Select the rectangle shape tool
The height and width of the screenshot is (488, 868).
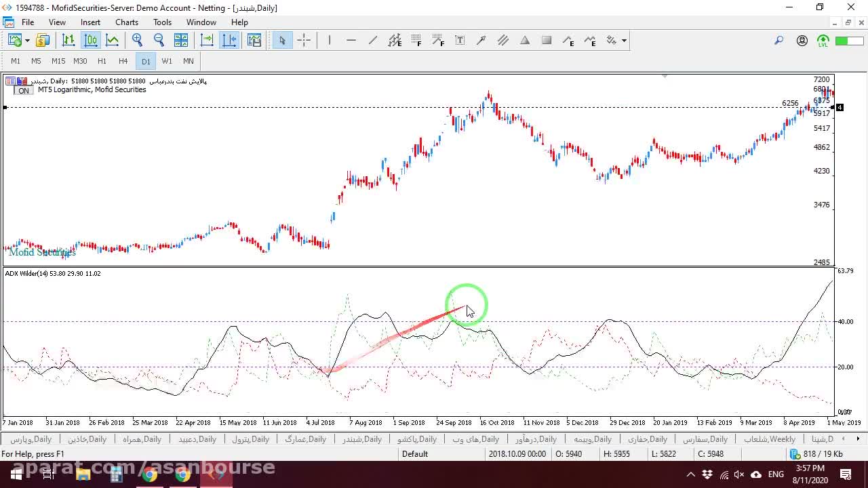point(547,41)
